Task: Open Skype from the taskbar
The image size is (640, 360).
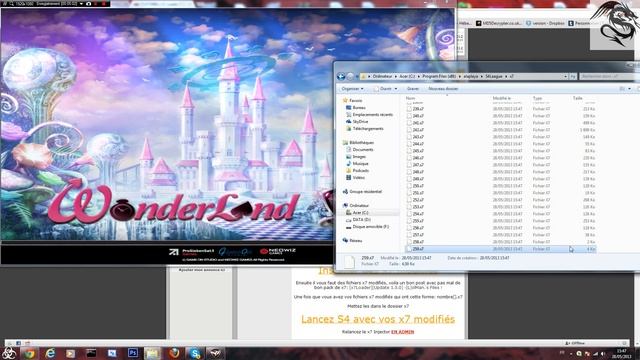Action: 195,353
